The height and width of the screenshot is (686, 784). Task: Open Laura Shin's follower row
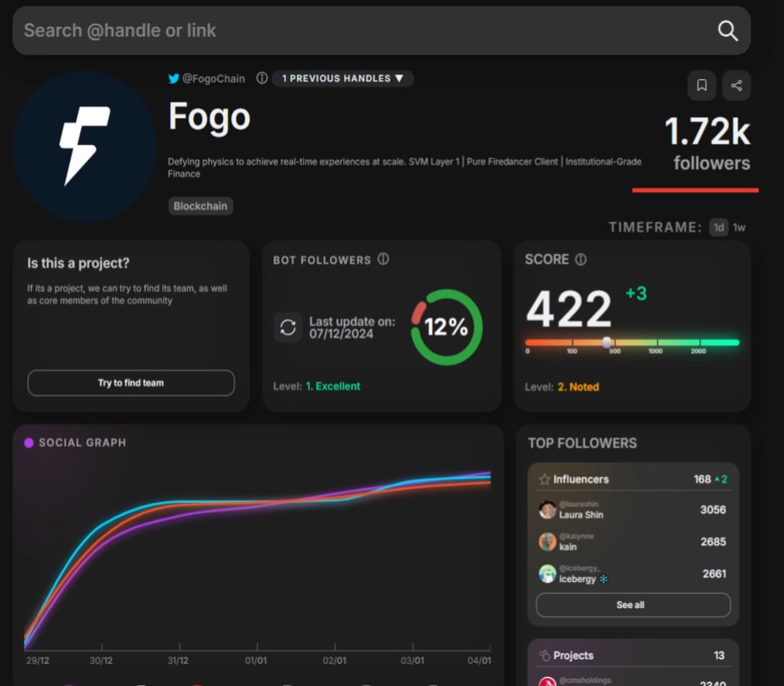(x=633, y=510)
